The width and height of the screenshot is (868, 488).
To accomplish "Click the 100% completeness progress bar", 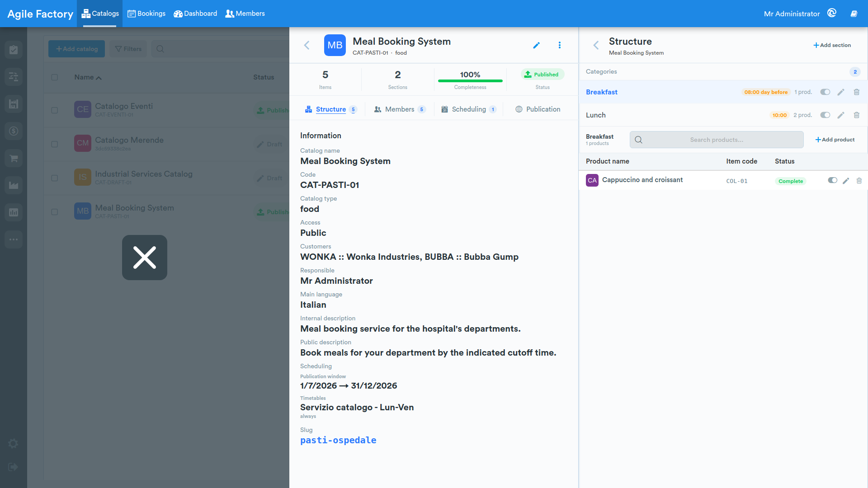I will [470, 81].
